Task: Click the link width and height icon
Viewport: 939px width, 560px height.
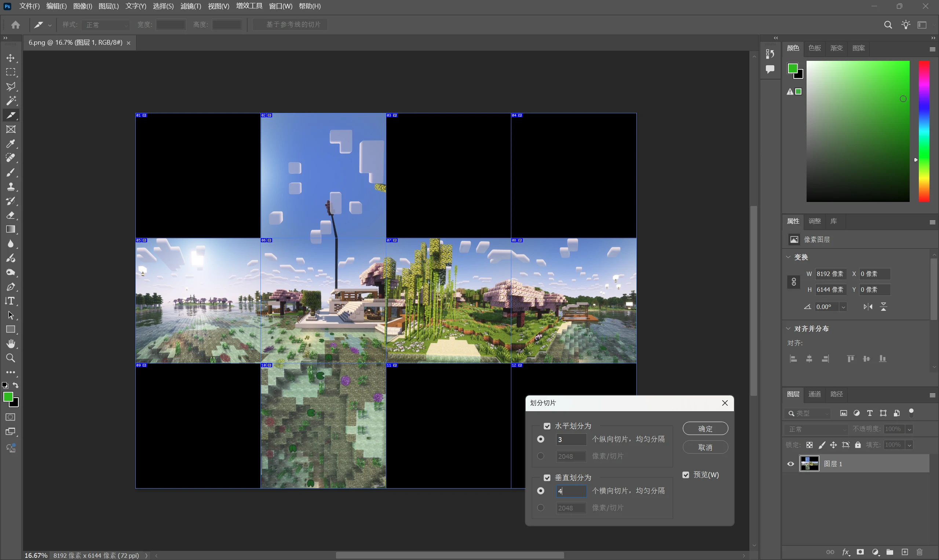Action: (794, 282)
